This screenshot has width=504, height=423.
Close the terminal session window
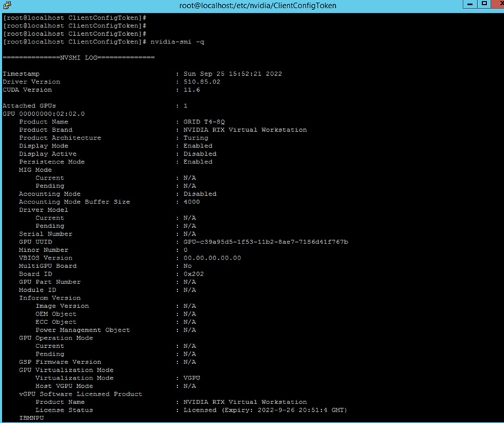pos(498,4)
